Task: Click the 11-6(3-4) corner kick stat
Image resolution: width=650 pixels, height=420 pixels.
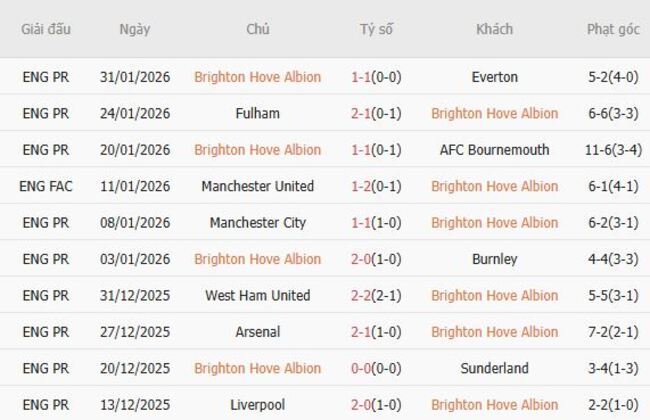Action: [613, 150]
